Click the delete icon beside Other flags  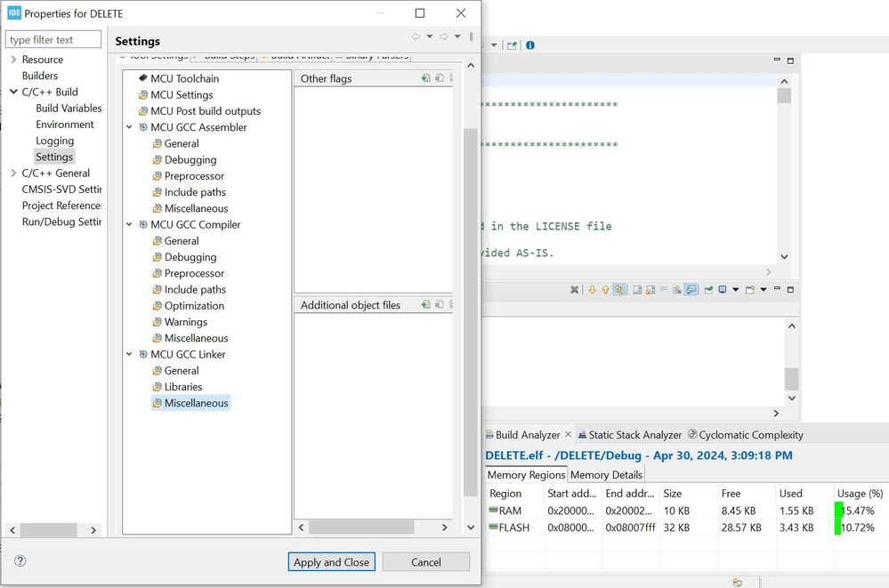click(x=440, y=78)
